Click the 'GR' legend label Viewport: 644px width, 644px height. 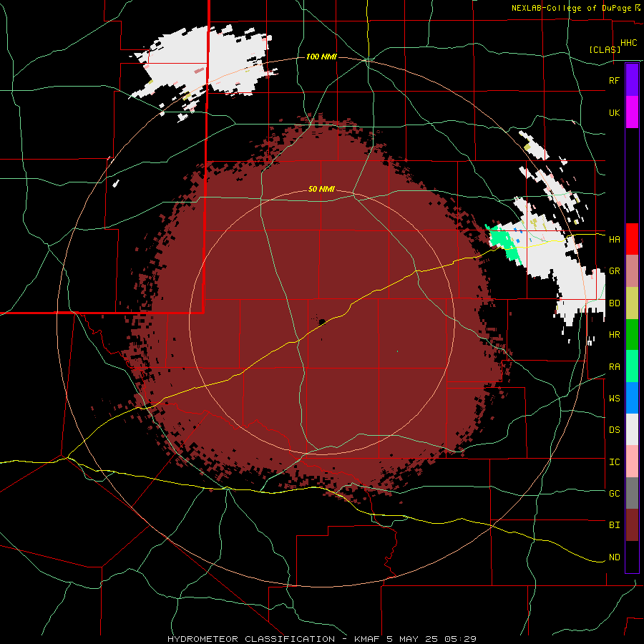(614, 271)
